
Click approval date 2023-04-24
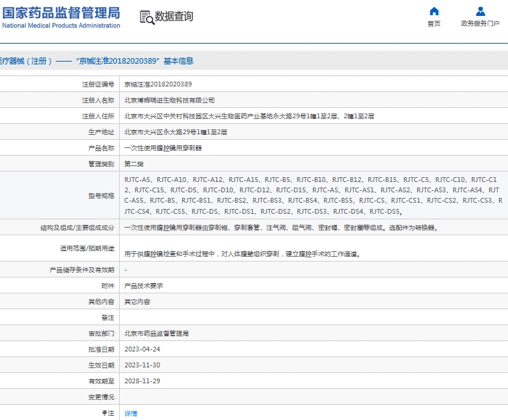143,349
